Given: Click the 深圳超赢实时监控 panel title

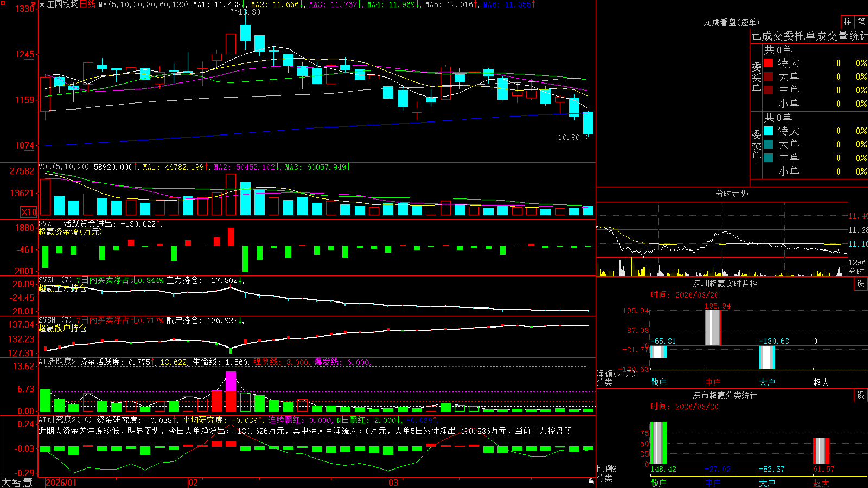Looking at the screenshot, I should [725, 284].
